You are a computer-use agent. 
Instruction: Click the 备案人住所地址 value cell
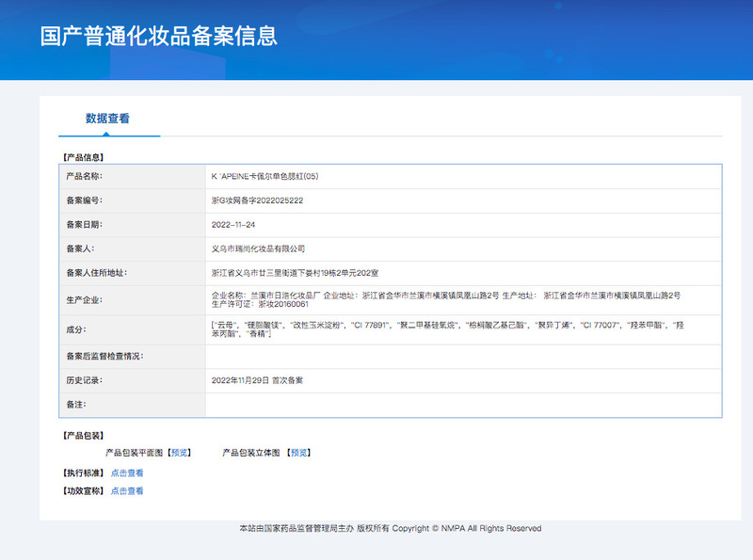point(295,273)
